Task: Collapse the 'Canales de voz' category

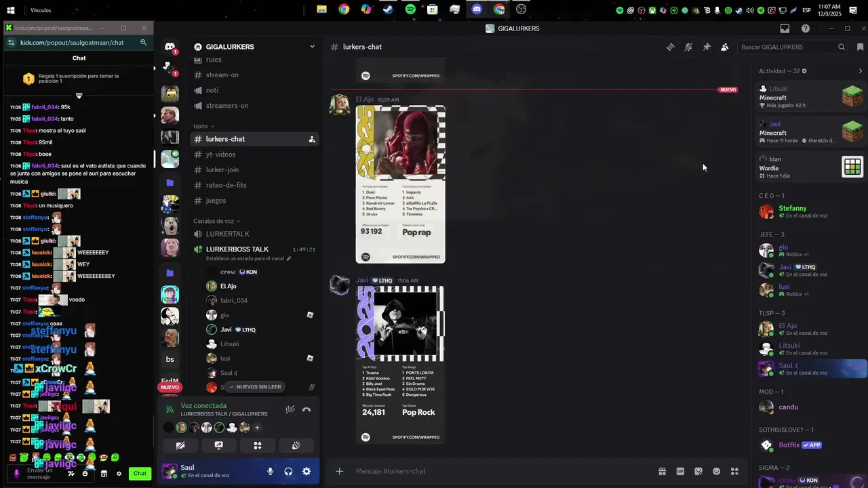Action: click(x=216, y=221)
